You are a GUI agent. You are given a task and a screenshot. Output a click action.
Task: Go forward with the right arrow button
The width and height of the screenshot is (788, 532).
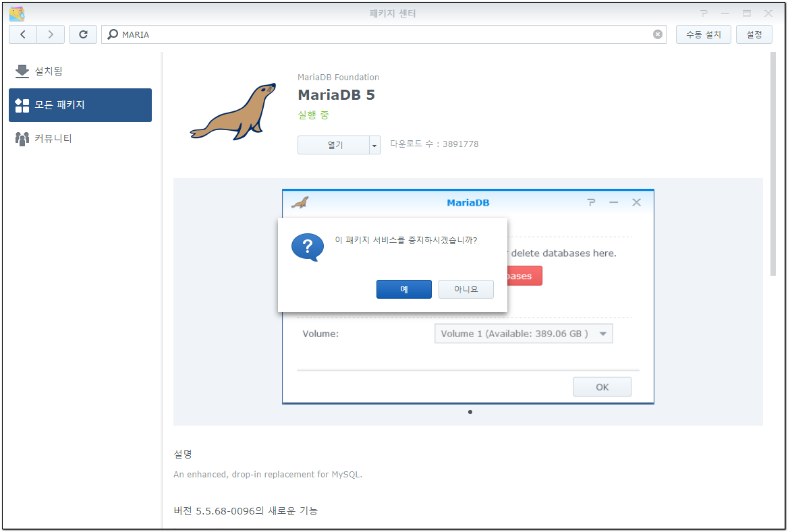pos(50,34)
